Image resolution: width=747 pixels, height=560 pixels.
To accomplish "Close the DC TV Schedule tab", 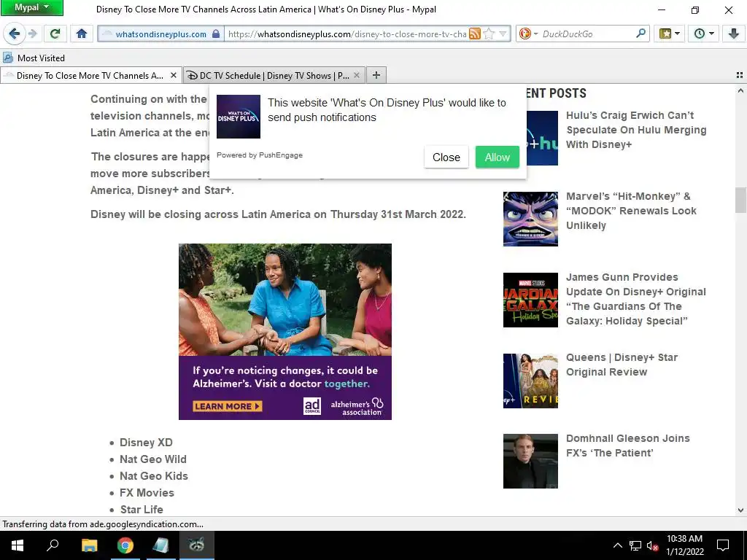I will click(x=356, y=75).
